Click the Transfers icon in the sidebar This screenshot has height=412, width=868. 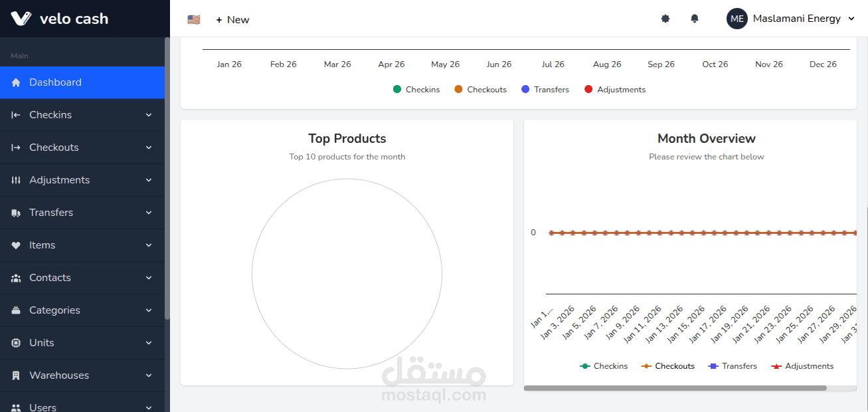point(15,212)
